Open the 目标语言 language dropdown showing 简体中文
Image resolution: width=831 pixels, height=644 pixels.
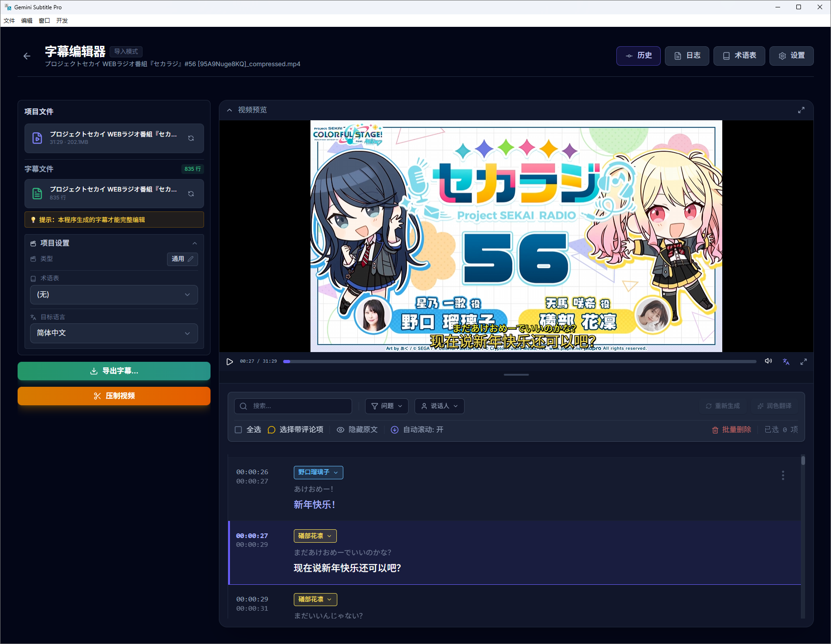[114, 333]
